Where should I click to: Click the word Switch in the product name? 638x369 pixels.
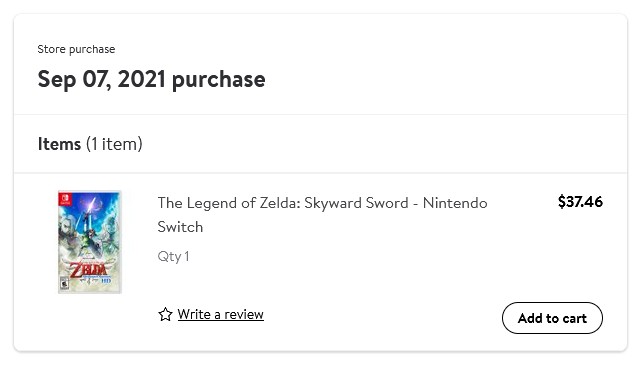[180, 227]
